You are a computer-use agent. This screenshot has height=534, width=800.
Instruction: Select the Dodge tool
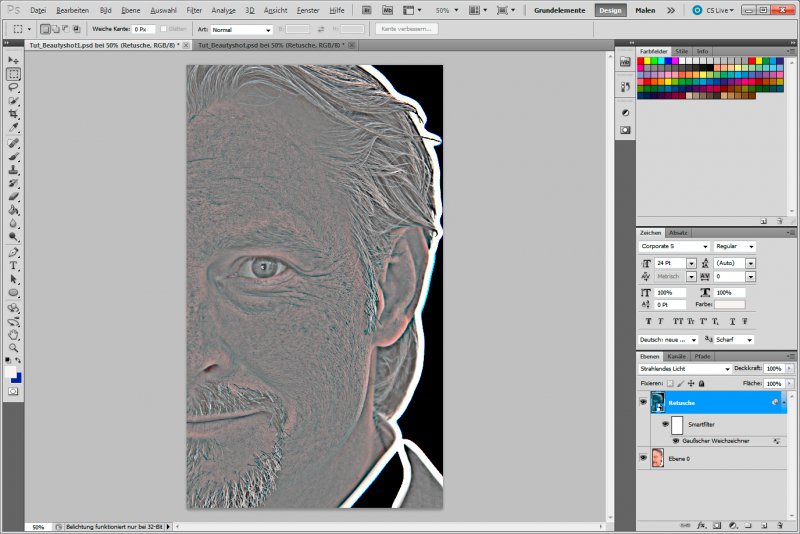[x=13, y=237]
